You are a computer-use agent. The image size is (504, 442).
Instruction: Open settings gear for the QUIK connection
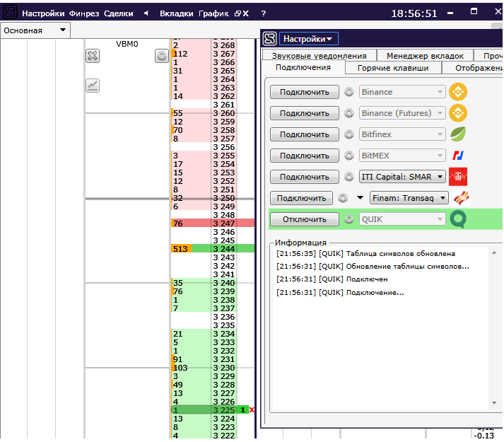(348, 219)
